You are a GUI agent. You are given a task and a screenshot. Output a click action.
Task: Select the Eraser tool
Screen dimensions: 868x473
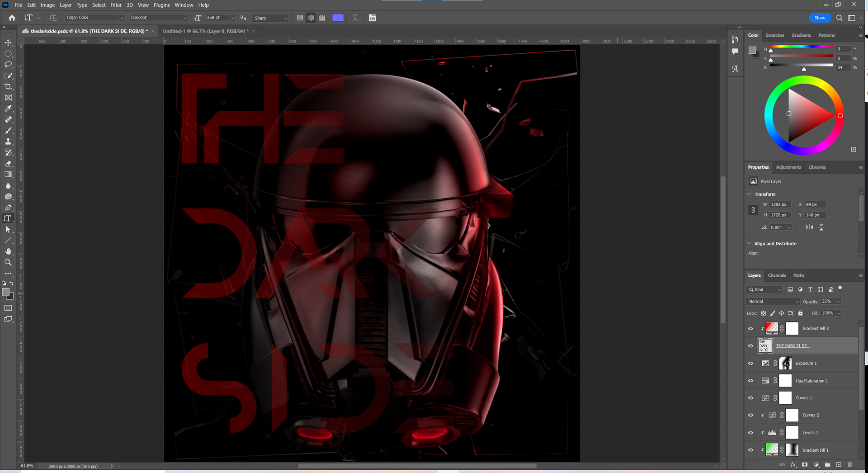point(8,164)
